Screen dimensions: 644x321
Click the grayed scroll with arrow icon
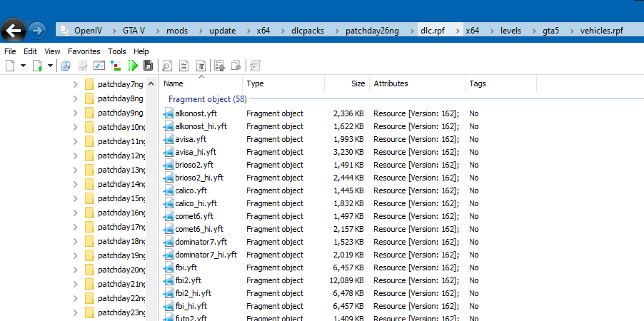coord(256,66)
